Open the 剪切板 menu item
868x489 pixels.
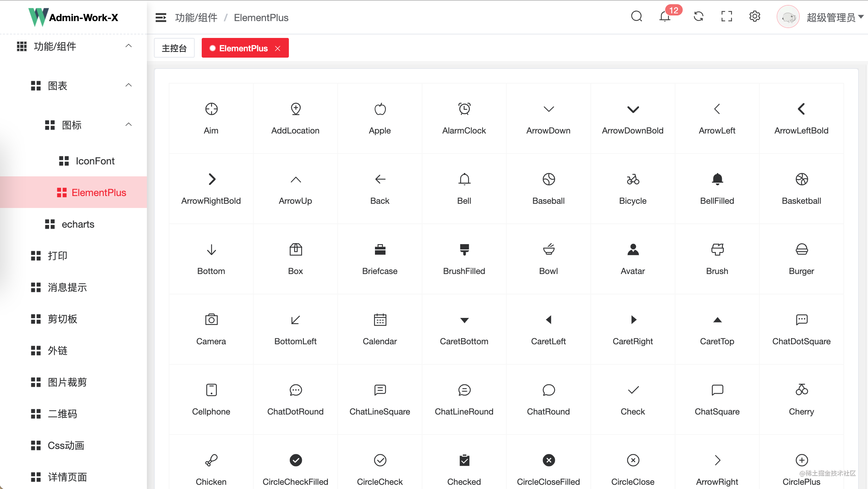point(73,319)
